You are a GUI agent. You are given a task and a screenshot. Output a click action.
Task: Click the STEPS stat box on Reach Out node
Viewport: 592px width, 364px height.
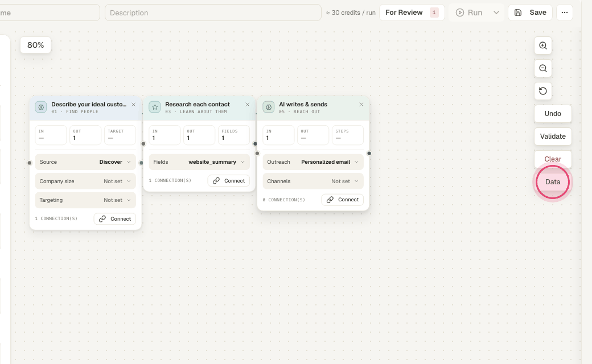[348, 135]
